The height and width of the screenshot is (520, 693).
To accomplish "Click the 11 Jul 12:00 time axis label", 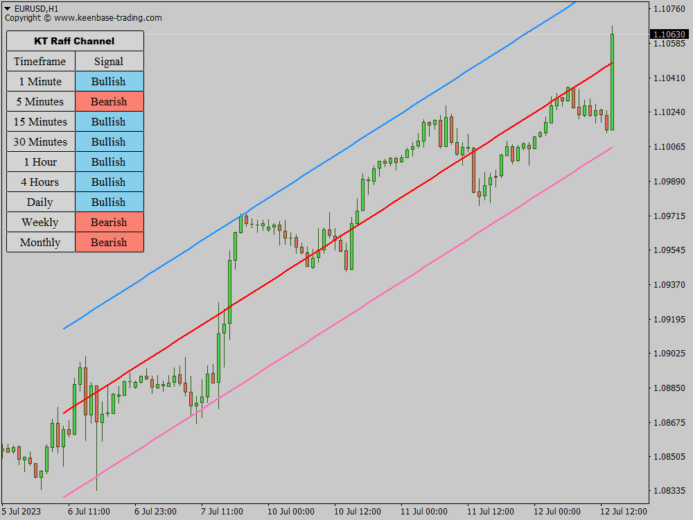I will click(x=491, y=512).
